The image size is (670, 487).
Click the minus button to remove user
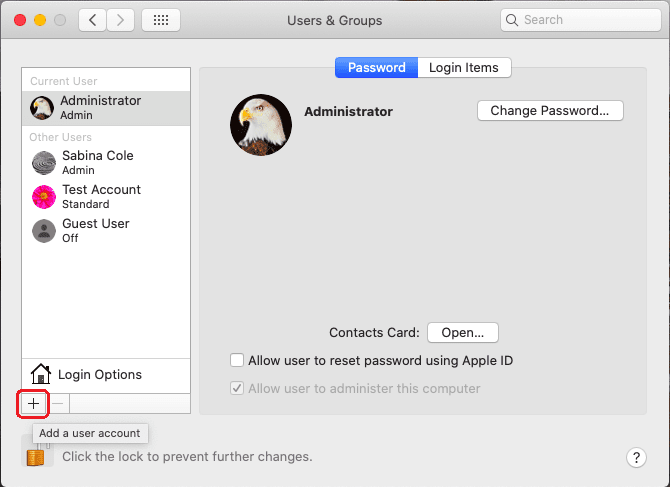[x=58, y=403]
